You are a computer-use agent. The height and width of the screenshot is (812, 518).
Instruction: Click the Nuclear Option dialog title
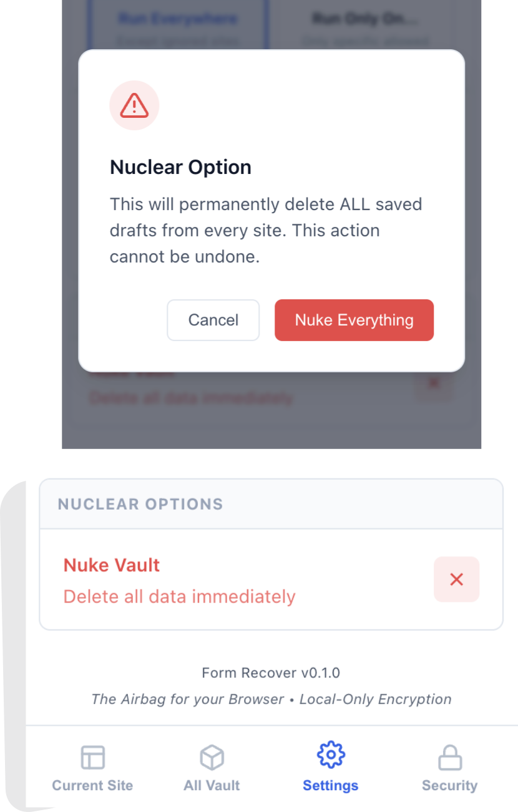[180, 167]
